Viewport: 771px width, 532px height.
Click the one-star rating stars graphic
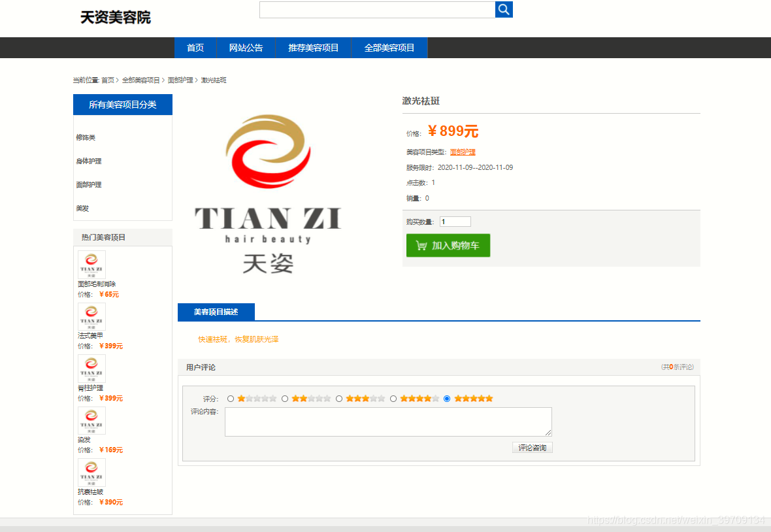click(257, 399)
